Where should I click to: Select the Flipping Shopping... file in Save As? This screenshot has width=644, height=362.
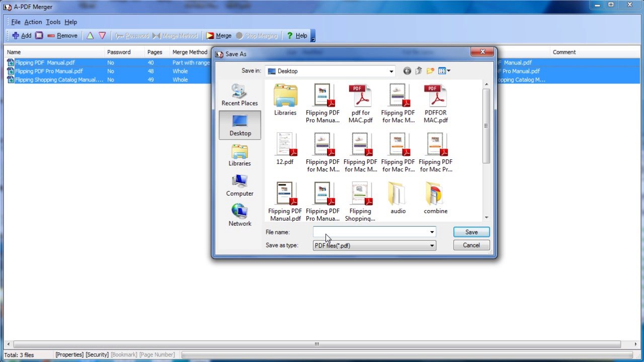point(360,202)
